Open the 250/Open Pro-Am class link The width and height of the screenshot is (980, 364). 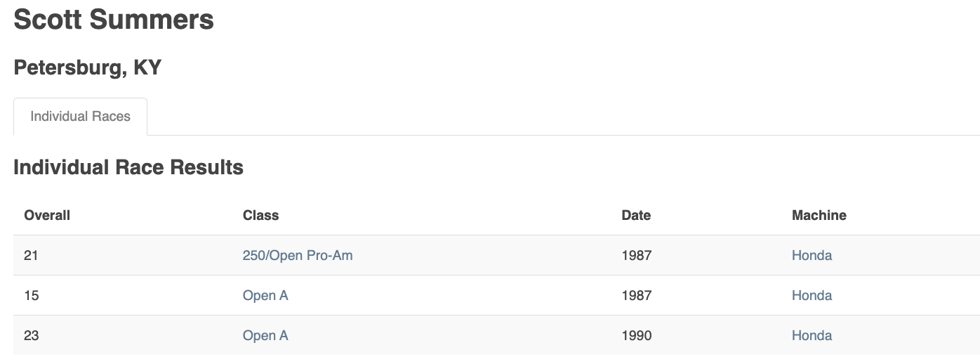tap(298, 256)
